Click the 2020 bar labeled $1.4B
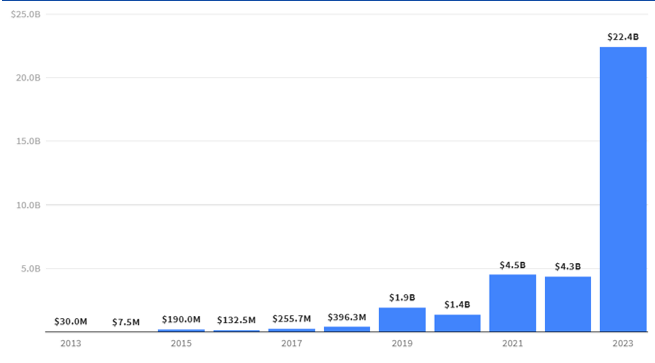Viewport: 655px width, 363px height. coord(457,323)
